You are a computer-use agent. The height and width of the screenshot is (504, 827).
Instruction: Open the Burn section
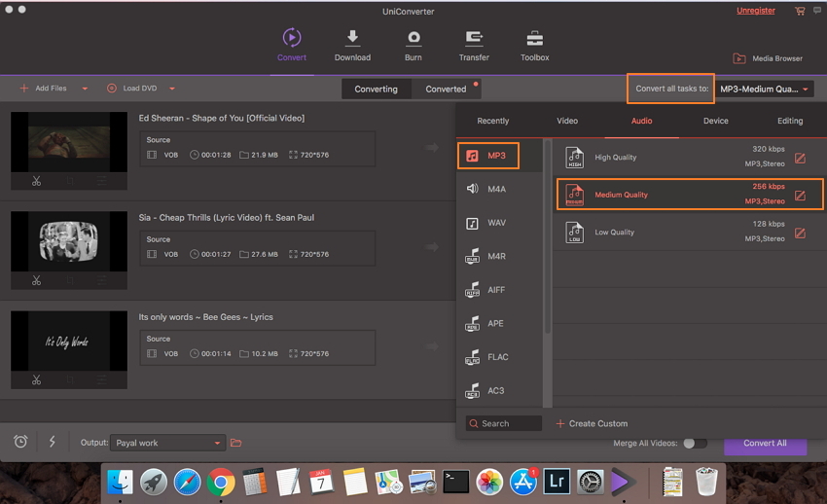[x=413, y=46]
